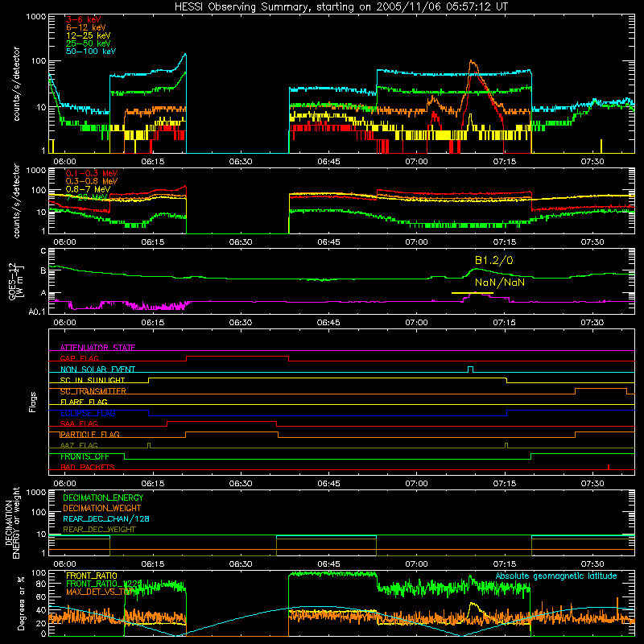Select the orange MAX_DET_VS_TOT legend label
The height and width of the screenshot is (644, 644).
(x=99, y=592)
